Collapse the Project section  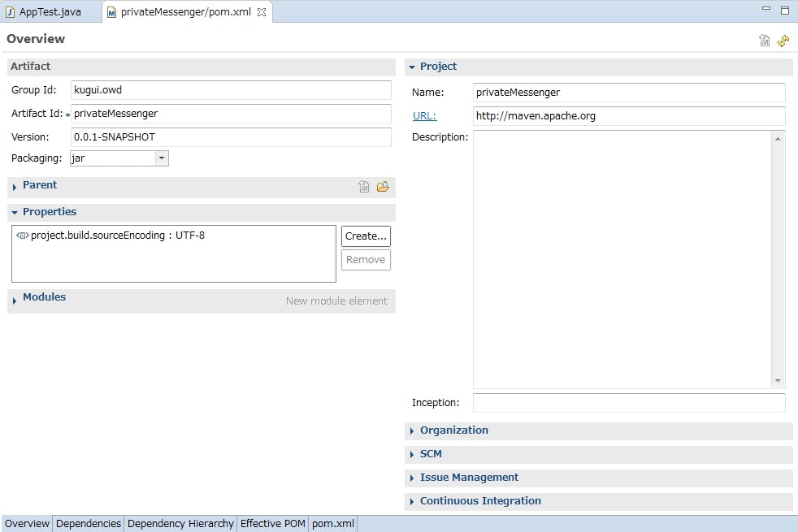pos(412,67)
